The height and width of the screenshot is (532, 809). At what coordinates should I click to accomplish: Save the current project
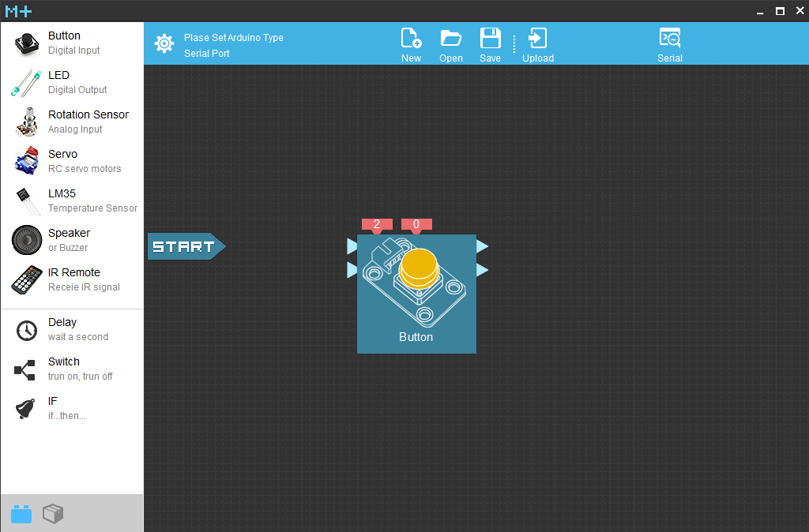pyautogui.click(x=490, y=45)
